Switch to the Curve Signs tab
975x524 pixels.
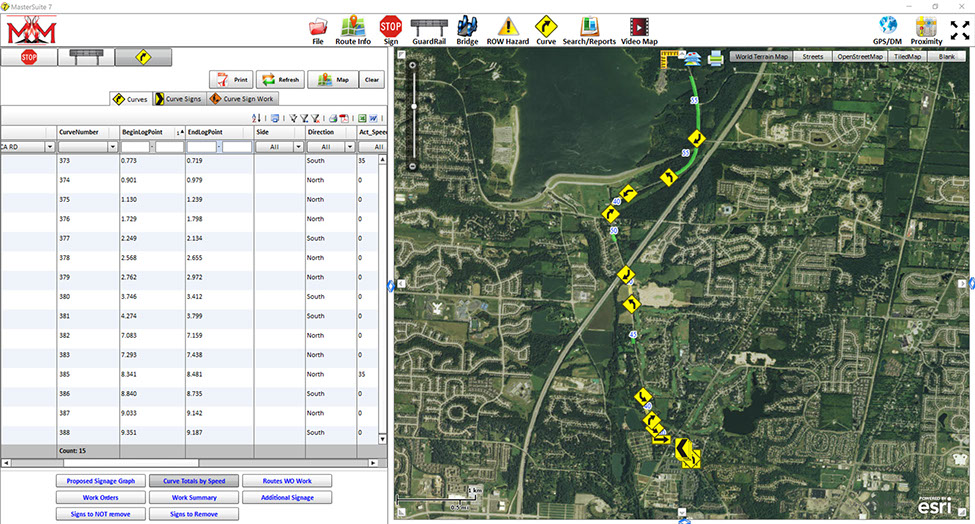pyautogui.click(x=179, y=99)
